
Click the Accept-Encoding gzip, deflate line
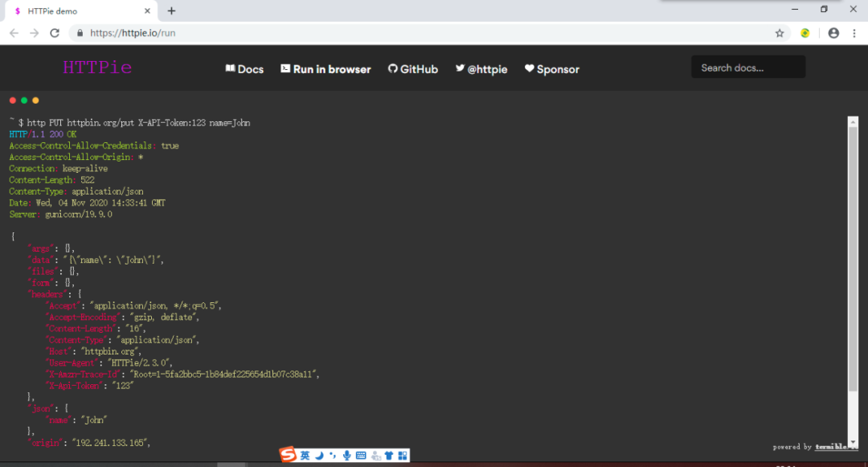(122, 317)
